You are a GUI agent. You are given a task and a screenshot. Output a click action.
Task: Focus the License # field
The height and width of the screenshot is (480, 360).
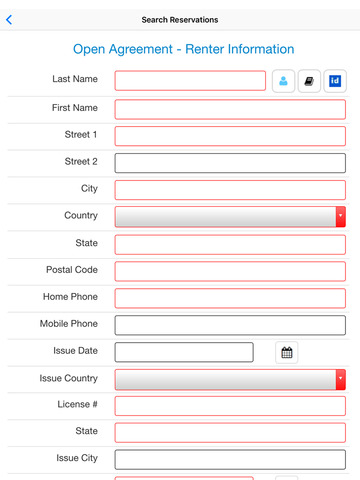click(230, 406)
